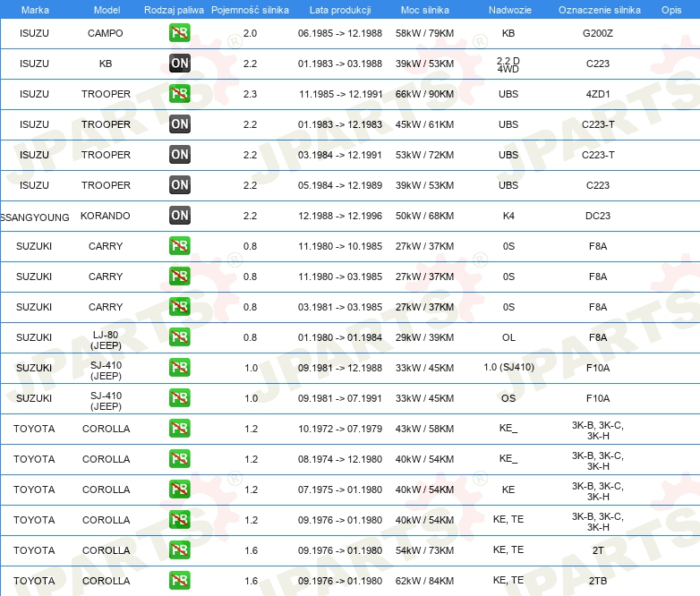Click petrol icon in CARRY 11.1980 -> 03.1985 row

tap(179, 277)
